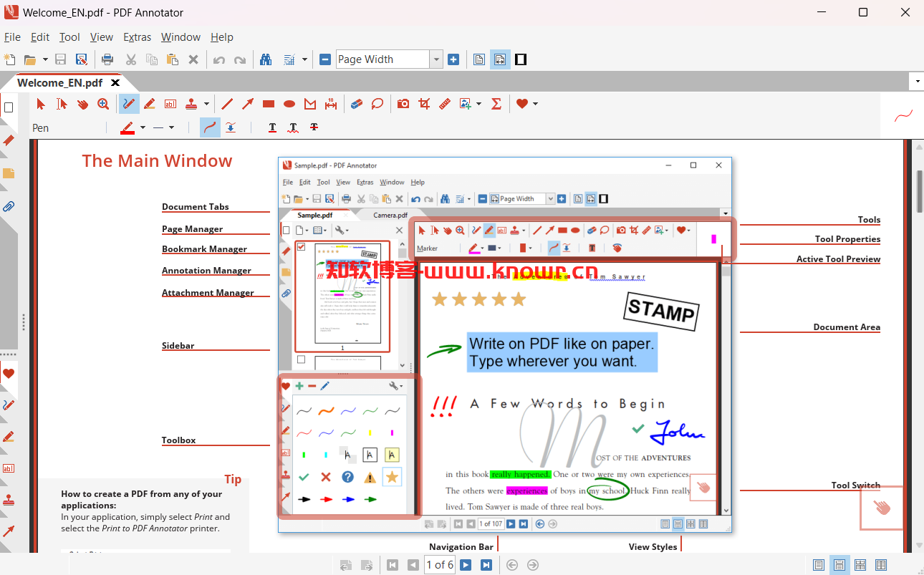
Task: Select the Crop tool
Action: (x=424, y=104)
